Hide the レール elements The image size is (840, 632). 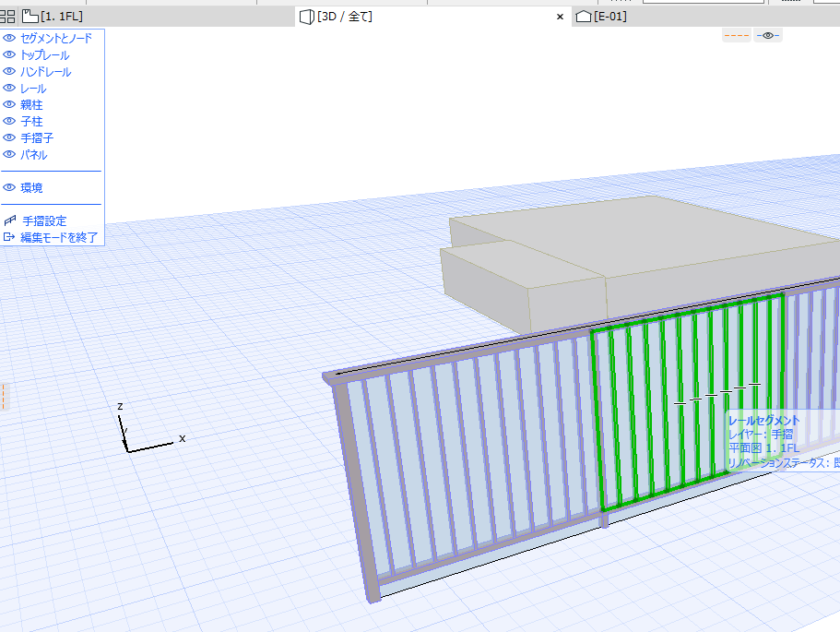tap(9, 88)
